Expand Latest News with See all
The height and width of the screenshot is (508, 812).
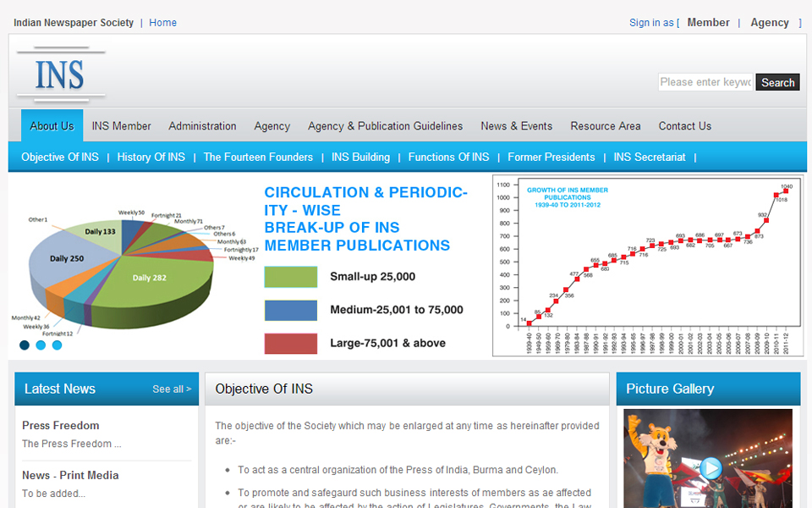pos(172,389)
